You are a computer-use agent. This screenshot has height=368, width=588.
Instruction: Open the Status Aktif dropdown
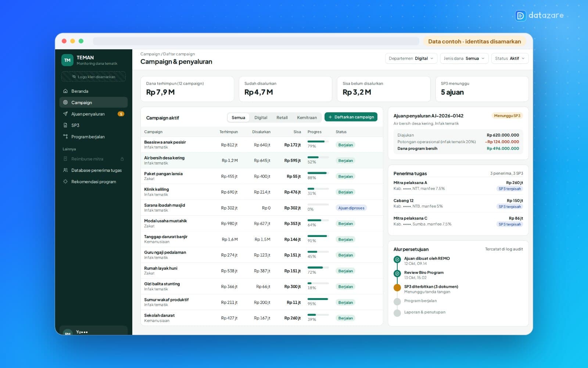[x=510, y=58]
